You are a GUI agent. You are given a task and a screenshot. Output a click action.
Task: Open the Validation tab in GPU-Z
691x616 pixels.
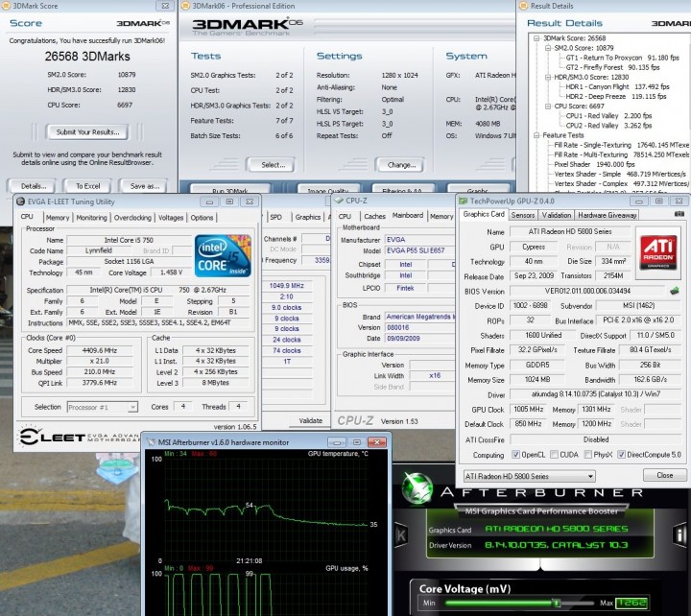coord(556,215)
